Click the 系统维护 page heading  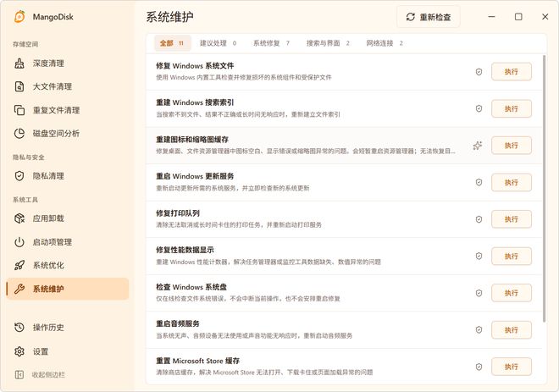[x=169, y=17]
